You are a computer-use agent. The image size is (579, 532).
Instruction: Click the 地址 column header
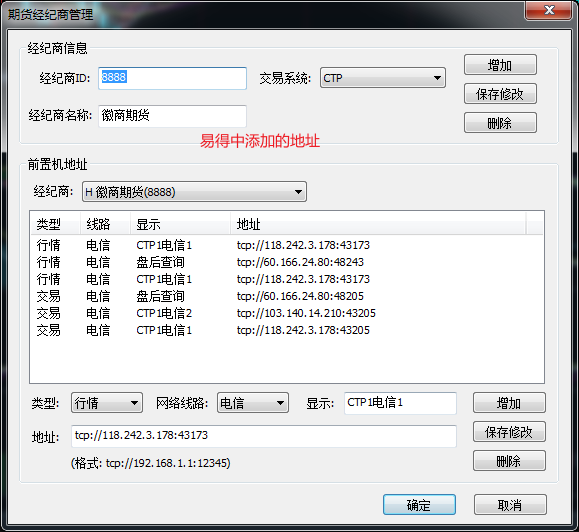(x=378, y=224)
